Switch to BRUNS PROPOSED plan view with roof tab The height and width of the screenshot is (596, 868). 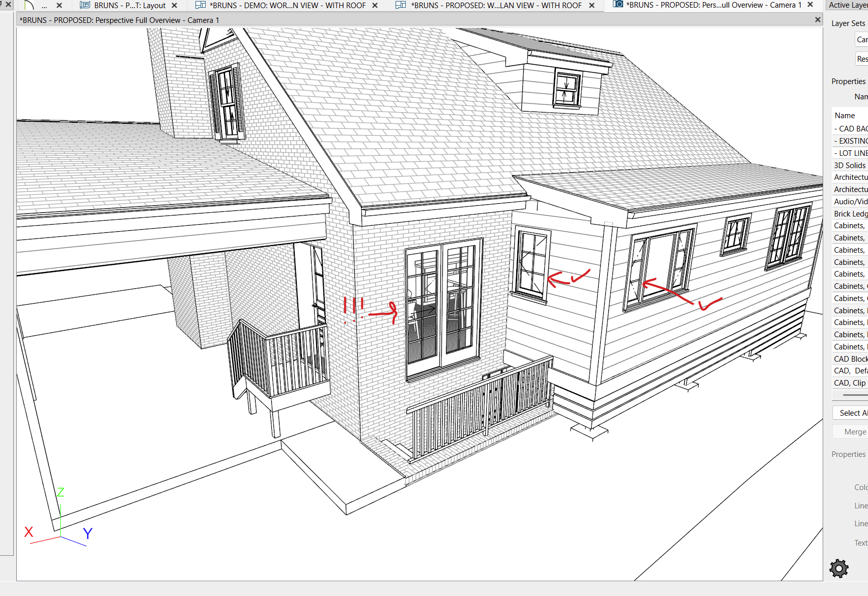pyautogui.click(x=496, y=5)
